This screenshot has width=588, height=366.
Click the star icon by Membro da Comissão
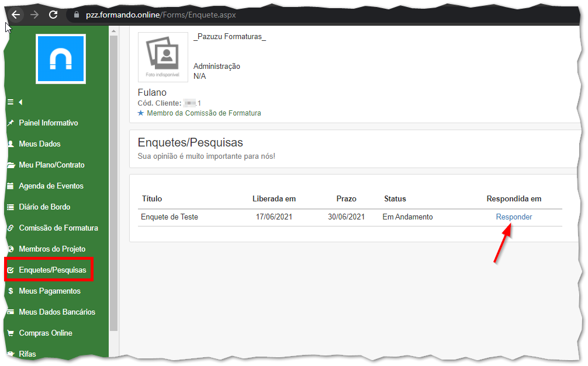click(141, 113)
